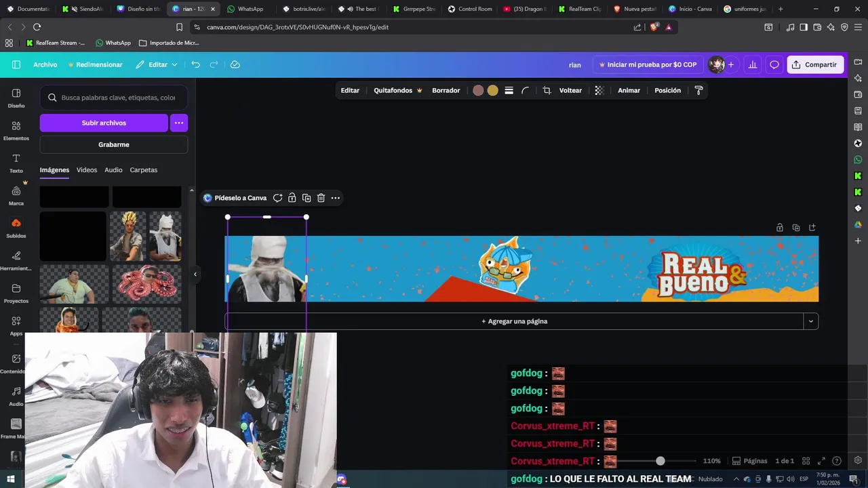Image resolution: width=868 pixels, height=488 pixels.
Task: Click the redo arrow in top bar
Action: tap(214, 64)
